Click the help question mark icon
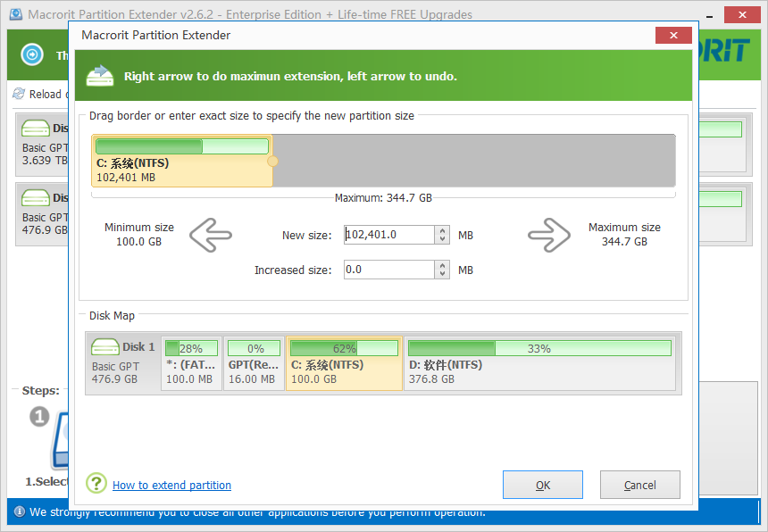The image size is (768, 532). tap(96, 483)
